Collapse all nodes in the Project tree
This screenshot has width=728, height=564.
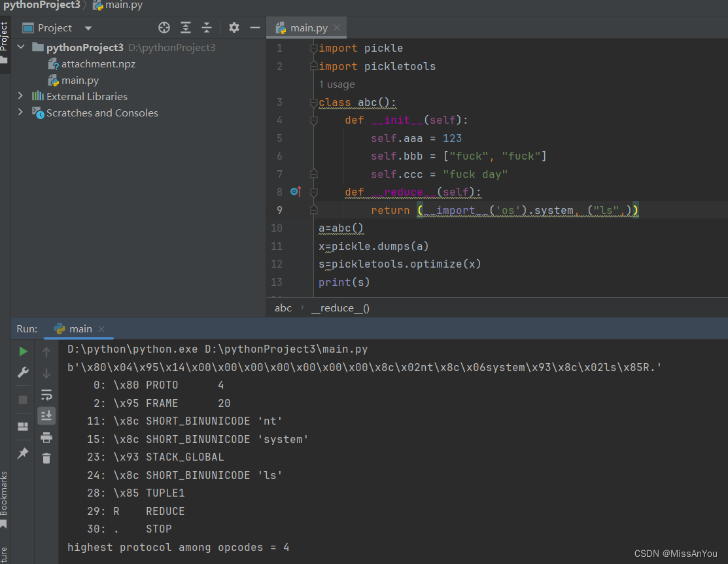tap(206, 27)
